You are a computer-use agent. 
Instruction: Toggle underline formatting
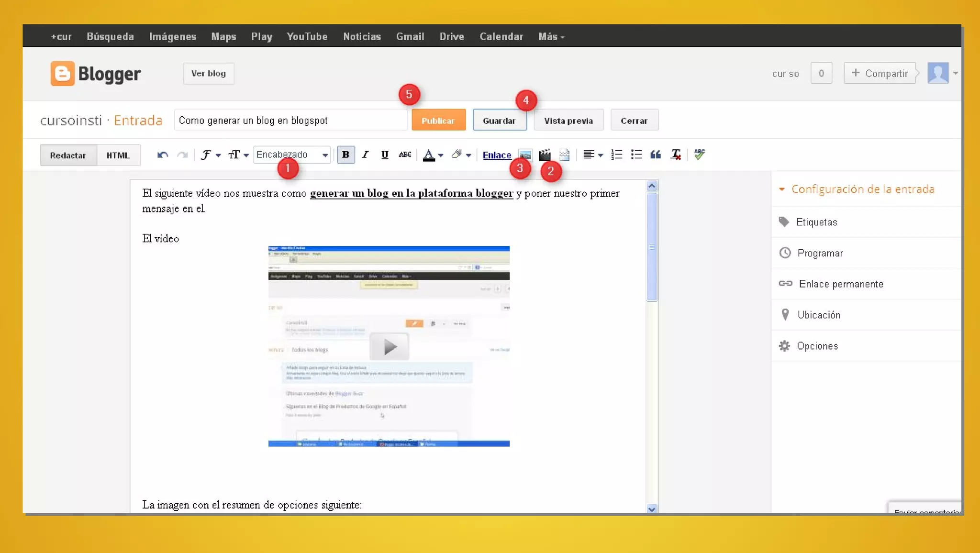385,155
